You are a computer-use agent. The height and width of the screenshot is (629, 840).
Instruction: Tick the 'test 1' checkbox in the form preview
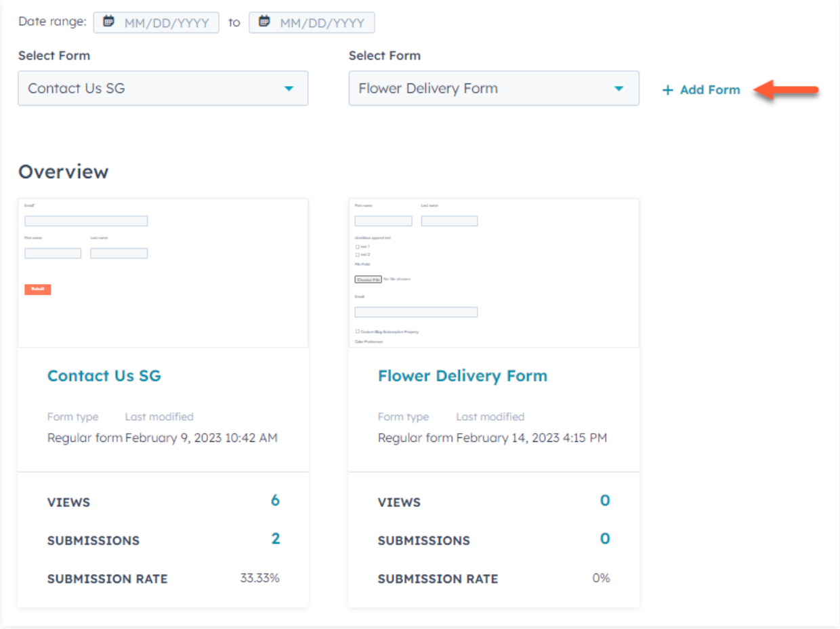coord(357,247)
